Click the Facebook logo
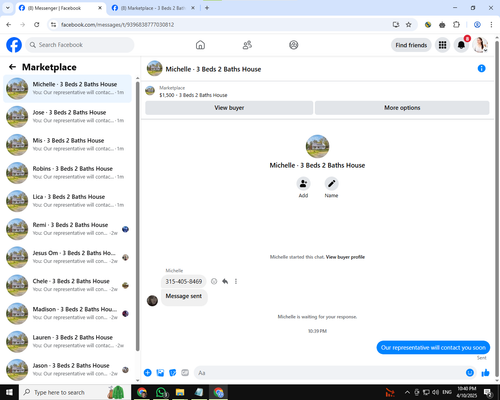Screen dimensions: 500x400 [14, 45]
